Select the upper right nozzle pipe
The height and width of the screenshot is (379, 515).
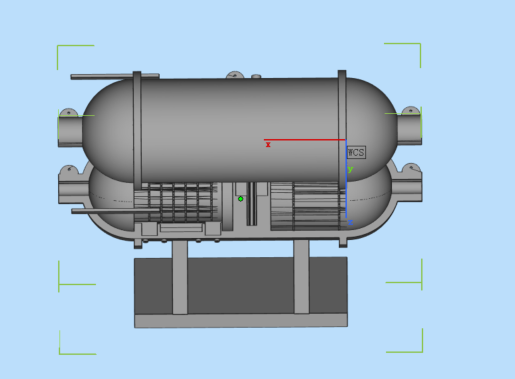tap(410, 128)
